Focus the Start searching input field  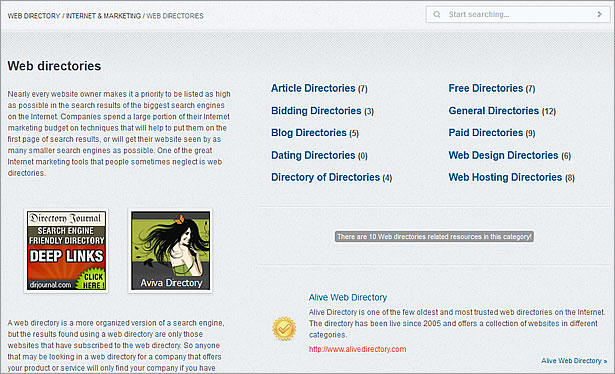pyautogui.click(x=518, y=15)
